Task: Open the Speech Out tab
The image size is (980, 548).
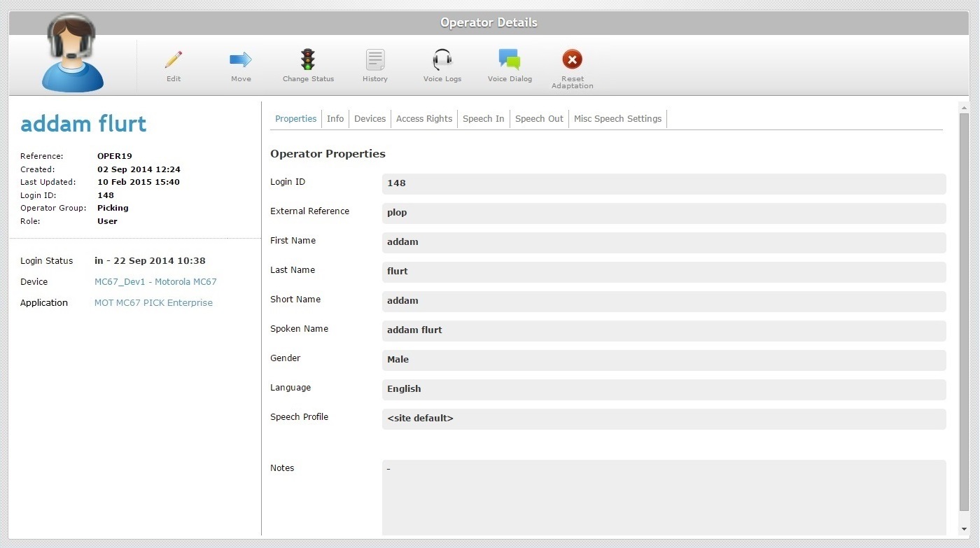Action: coord(539,119)
